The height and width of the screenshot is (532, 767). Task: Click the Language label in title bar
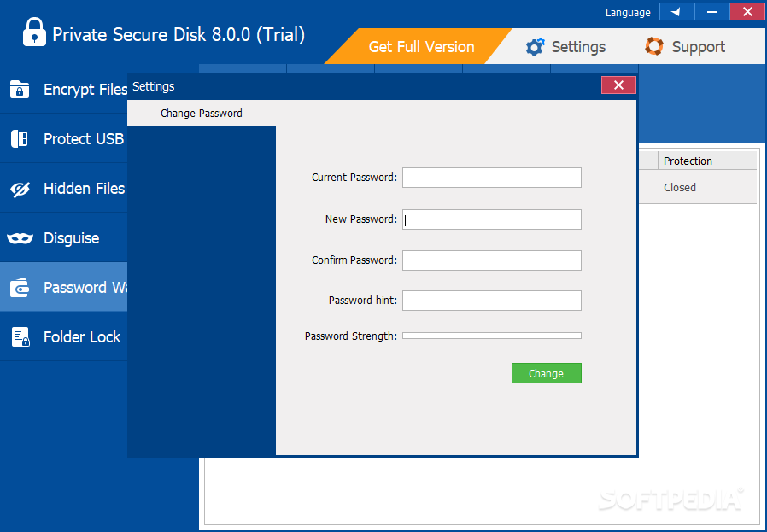628,13
